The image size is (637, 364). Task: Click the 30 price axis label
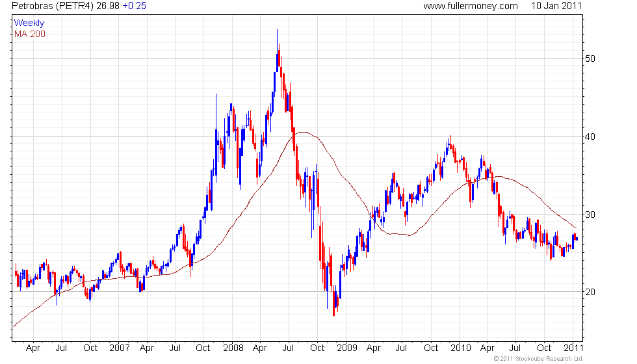point(590,214)
